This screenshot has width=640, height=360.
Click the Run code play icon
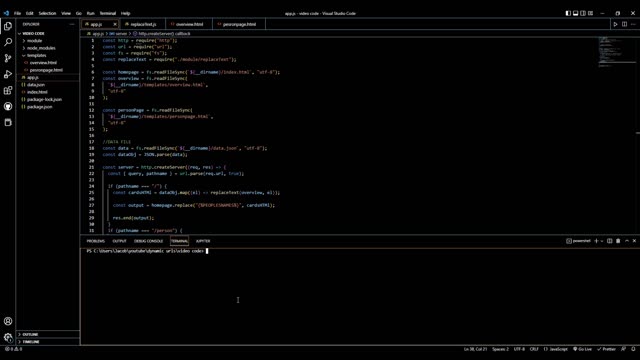point(616,24)
